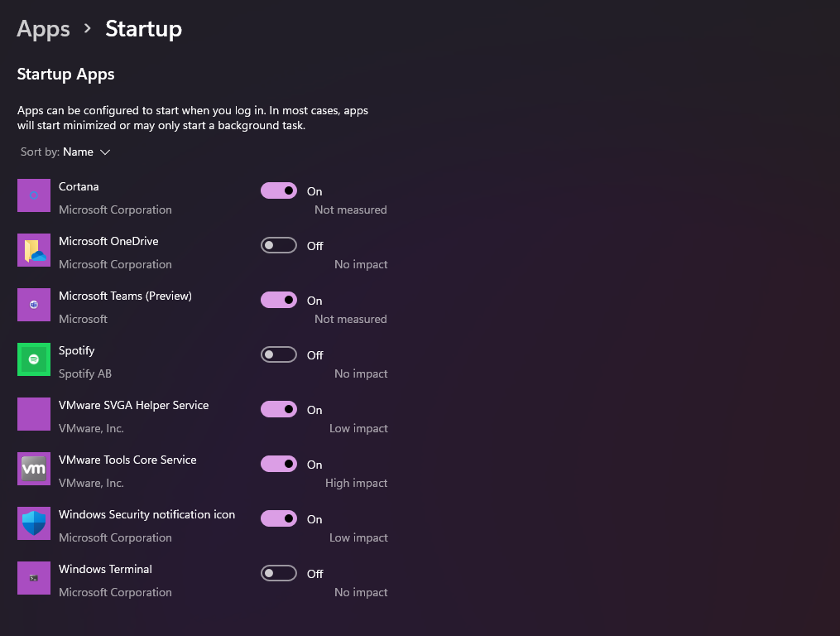Click the VMware SVGA Helper Service icon
The image size is (840, 636).
(x=33, y=414)
